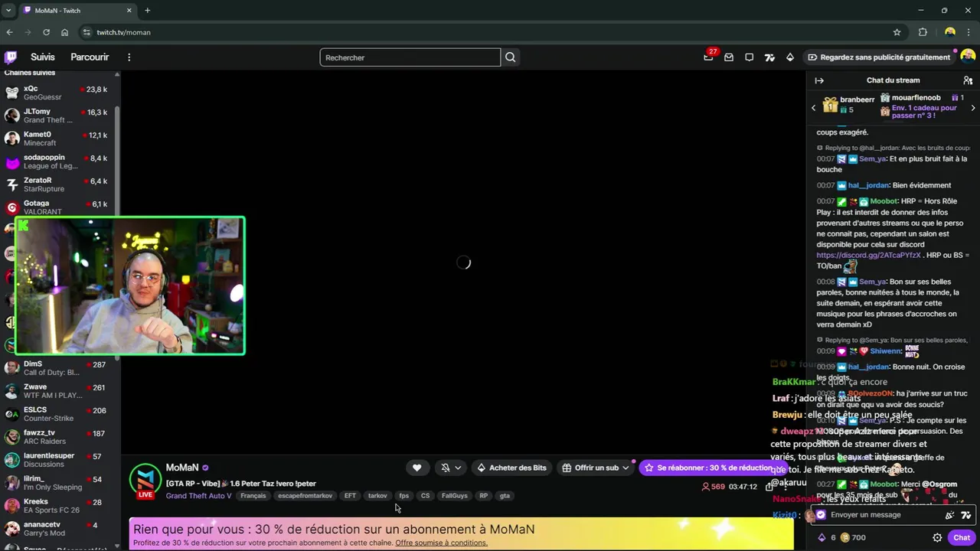
Task: Open the Grand Theft Auto V category link
Action: pyautogui.click(x=198, y=496)
